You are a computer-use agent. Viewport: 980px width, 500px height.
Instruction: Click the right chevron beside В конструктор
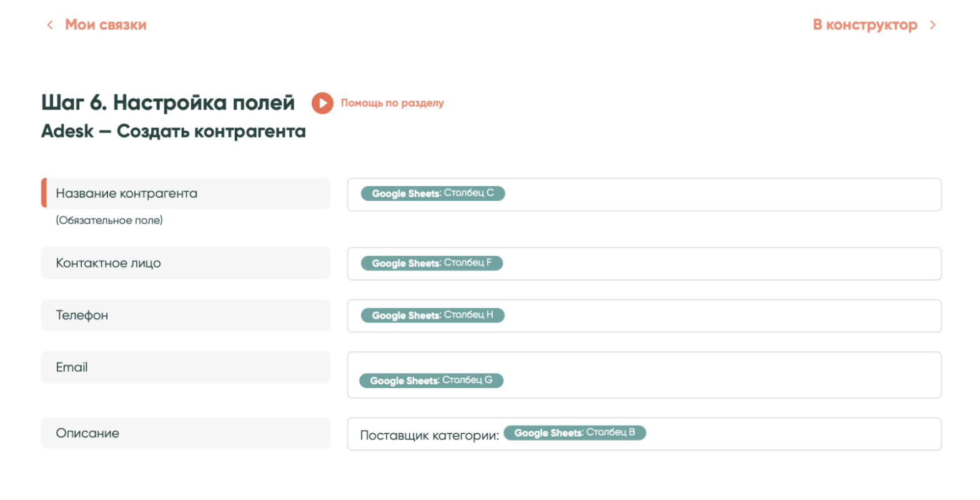click(933, 25)
